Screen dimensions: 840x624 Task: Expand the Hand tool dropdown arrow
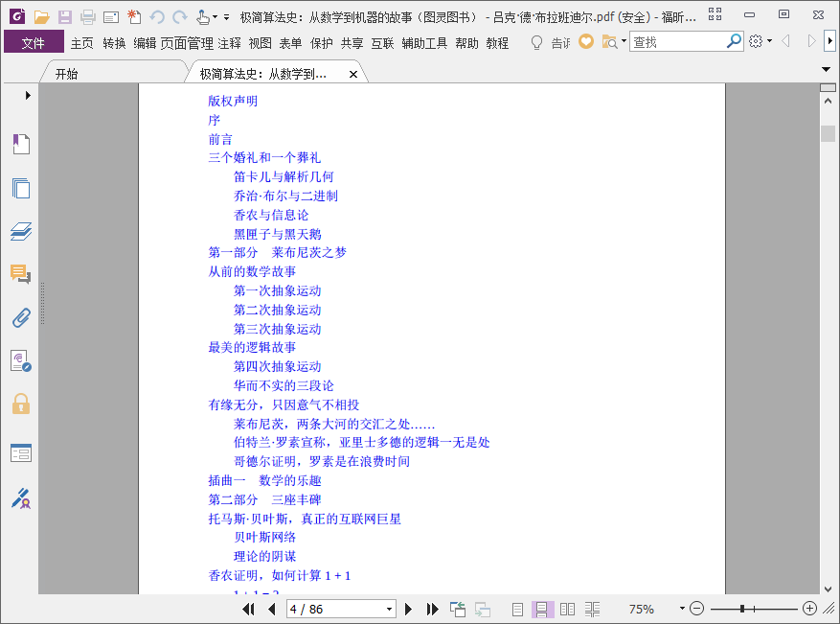coord(215,17)
